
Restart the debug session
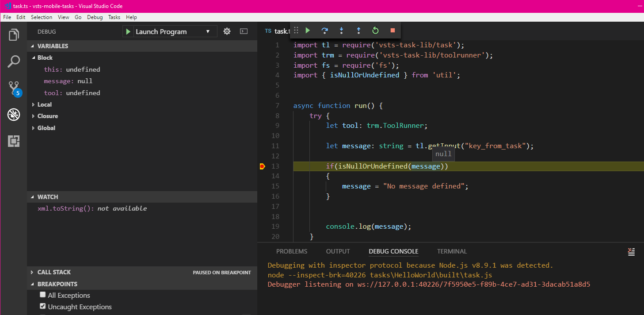click(x=375, y=31)
